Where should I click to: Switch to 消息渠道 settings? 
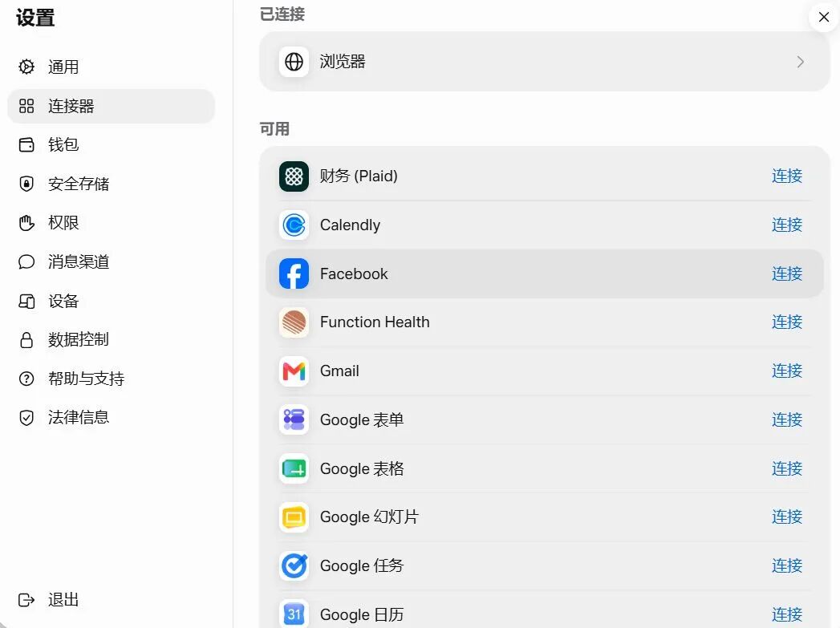[111, 261]
